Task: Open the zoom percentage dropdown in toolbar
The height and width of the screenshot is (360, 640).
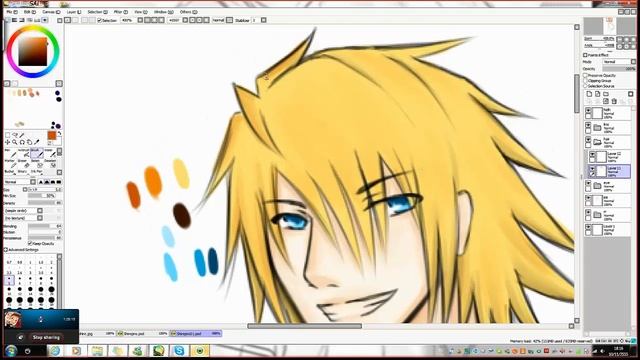Action: click(140, 20)
